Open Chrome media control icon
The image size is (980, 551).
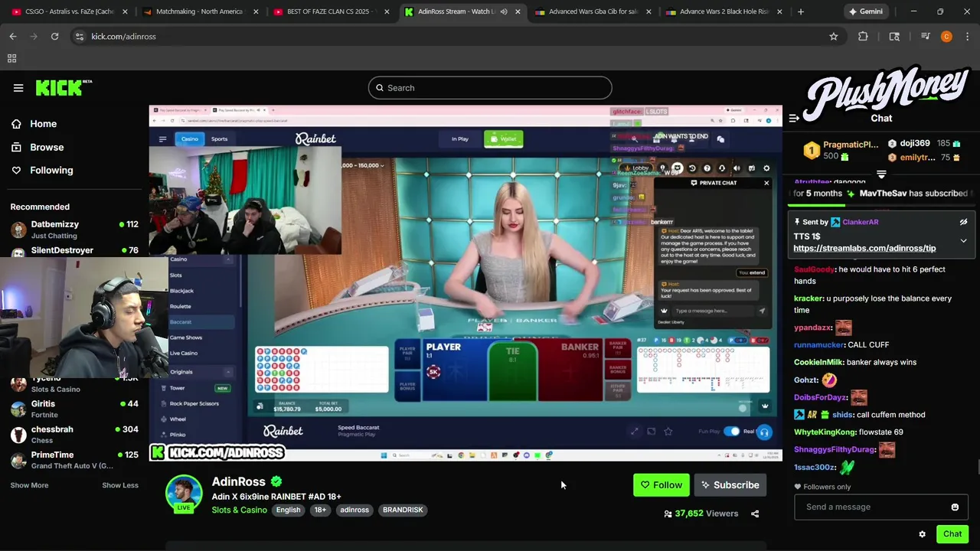click(925, 36)
